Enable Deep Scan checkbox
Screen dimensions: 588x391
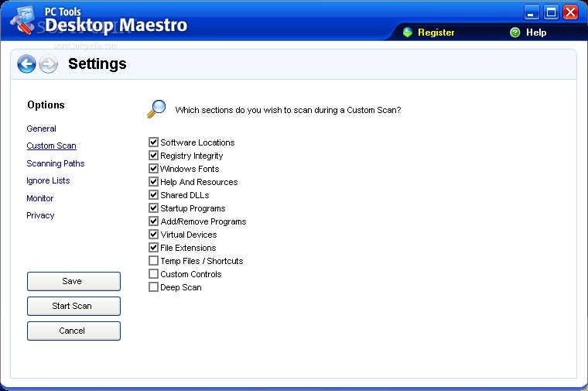click(153, 286)
